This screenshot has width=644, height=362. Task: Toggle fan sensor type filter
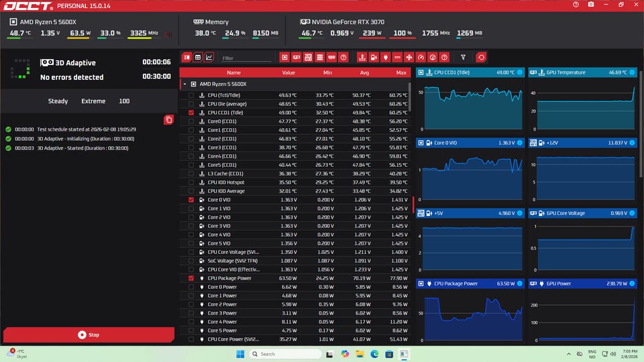pyautogui.click(x=409, y=58)
